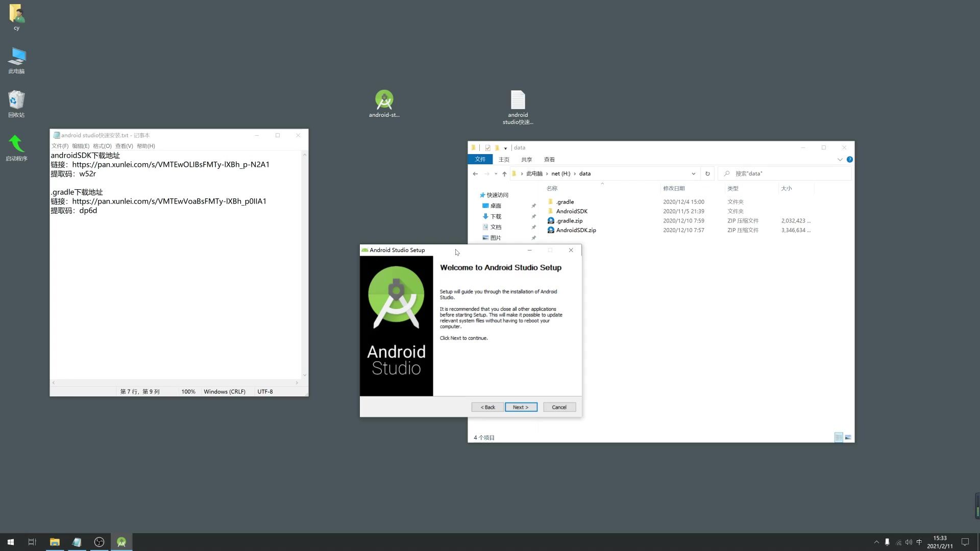
Task: Click the dp6d extraction code line in Notepad
Action: 74,210
